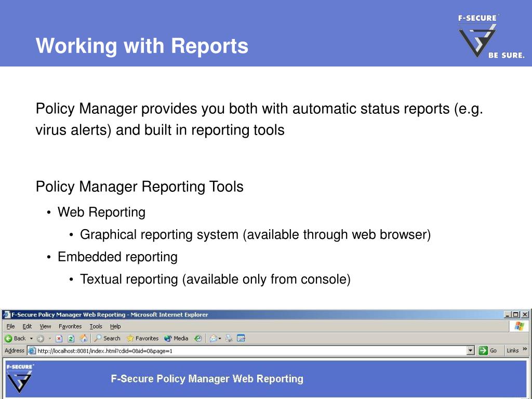
Task: Open the Media toolbar button
Action: click(176, 338)
